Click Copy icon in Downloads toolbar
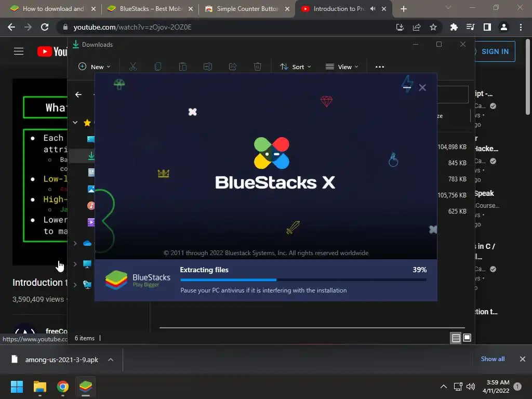Viewport: 532px width, 399px height. click(158, 66)
